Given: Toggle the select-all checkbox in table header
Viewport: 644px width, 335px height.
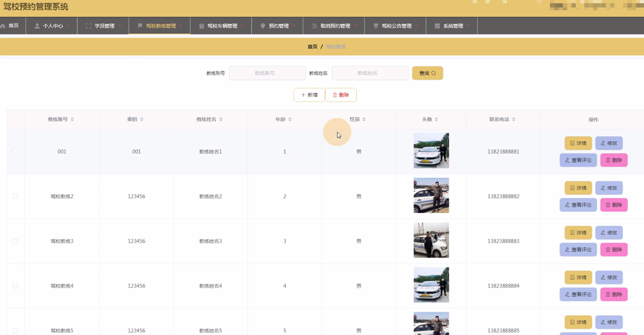Looking at the screenshot, I should coord(16,120).
